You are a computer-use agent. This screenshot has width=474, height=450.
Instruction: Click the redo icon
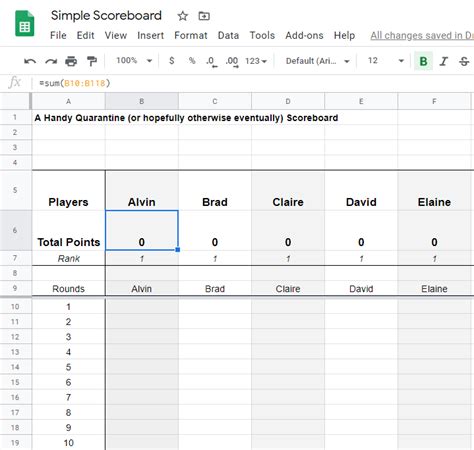point(51,61)
